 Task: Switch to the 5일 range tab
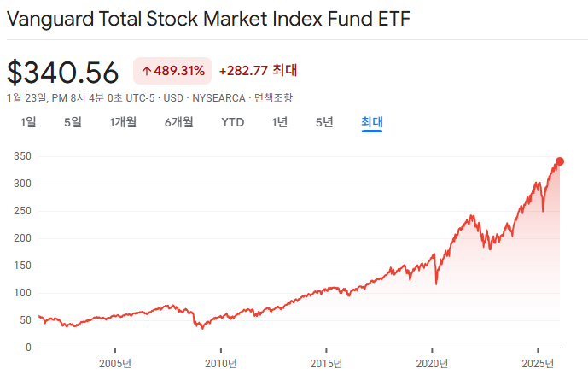point(73,122)
